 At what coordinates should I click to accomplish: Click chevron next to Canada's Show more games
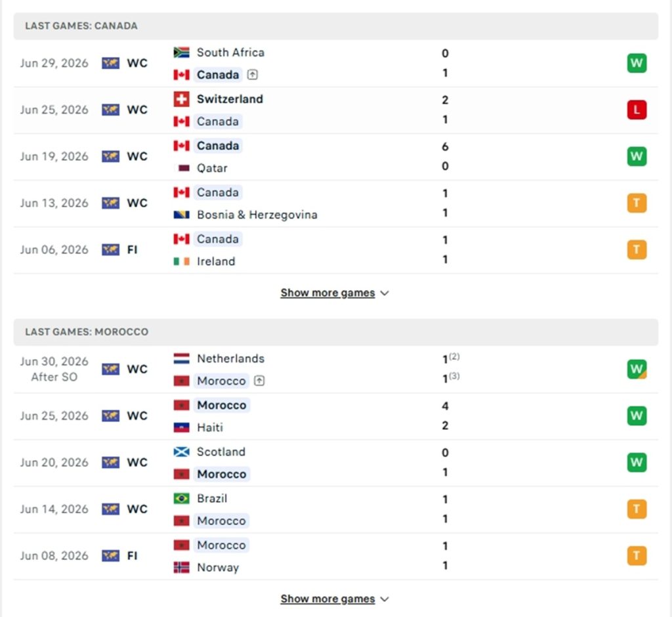(385, 293)
